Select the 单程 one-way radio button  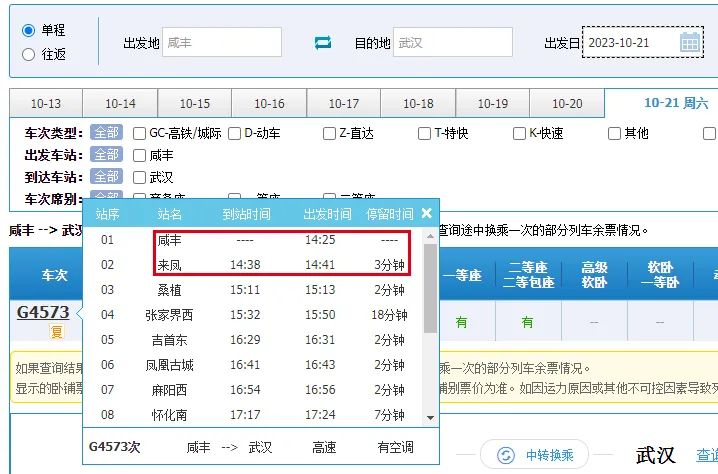pyautogui.click(x=28, y=30)
